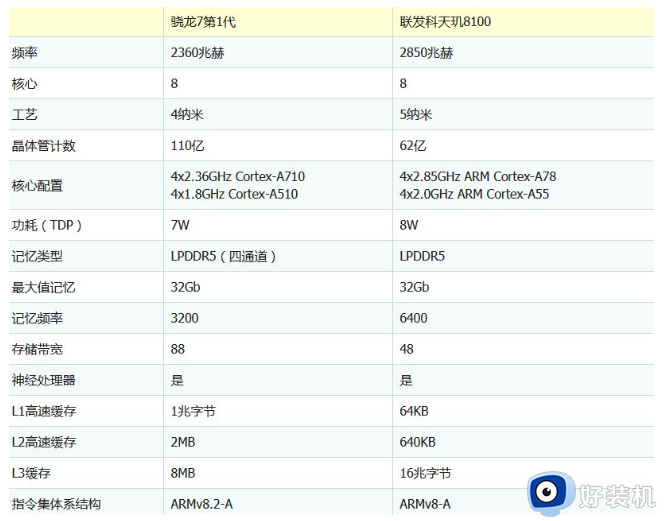Viewport: 664px width, 521px height.
Task: Click the 联发科天玑8100 column header
Action: point(445,22)
